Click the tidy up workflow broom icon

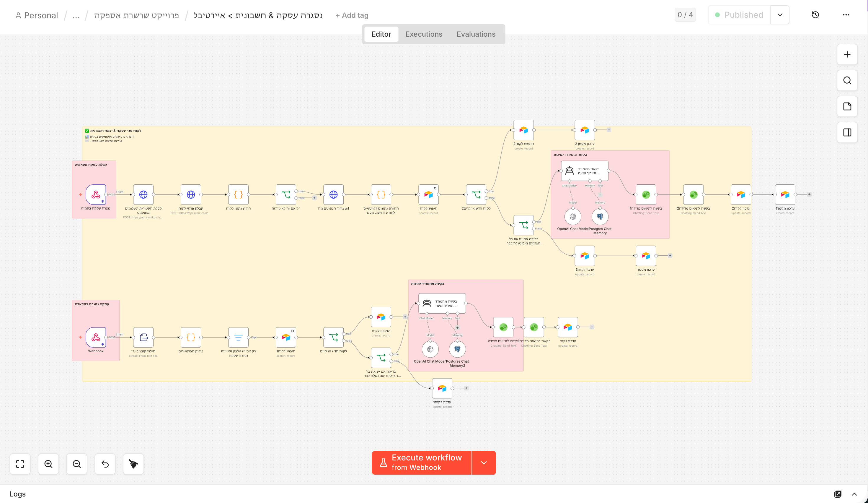click(x=133, y=464)
